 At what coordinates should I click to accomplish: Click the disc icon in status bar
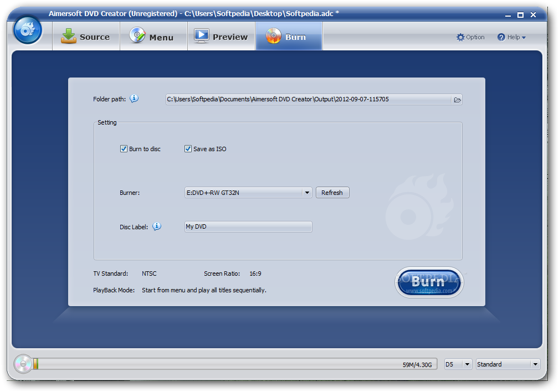(x=23, y=364)
